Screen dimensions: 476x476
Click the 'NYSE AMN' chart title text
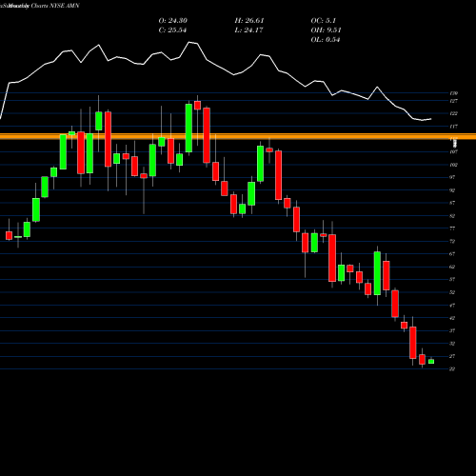pyautogui.click(x=65, y=6)
